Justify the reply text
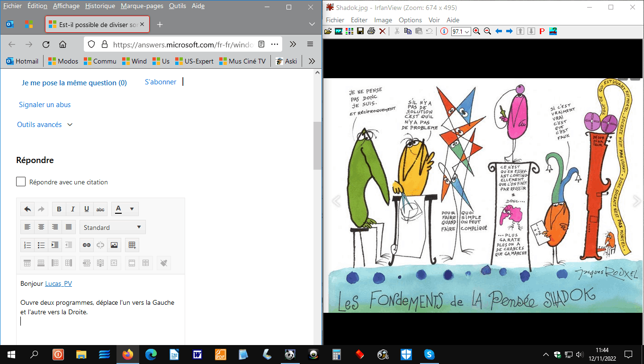This screenshot has height=364, width=644. tap(69, 227)
